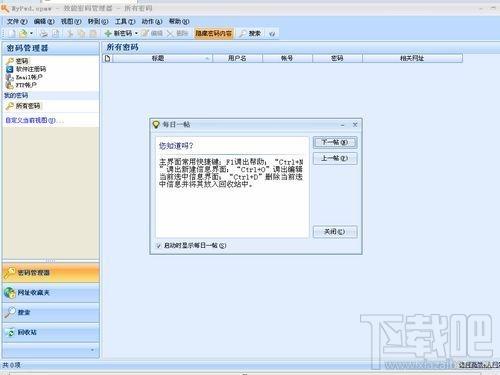The image size is (500, 375).
Task: Click the 下一帖 button
Action: [335, 142]
